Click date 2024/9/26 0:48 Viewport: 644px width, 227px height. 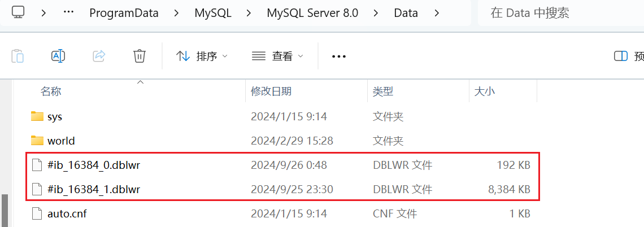click(x=289, y=165)
